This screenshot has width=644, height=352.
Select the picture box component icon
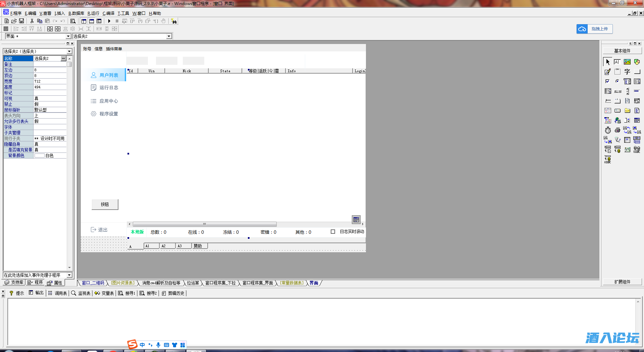(x=627, y=62)
